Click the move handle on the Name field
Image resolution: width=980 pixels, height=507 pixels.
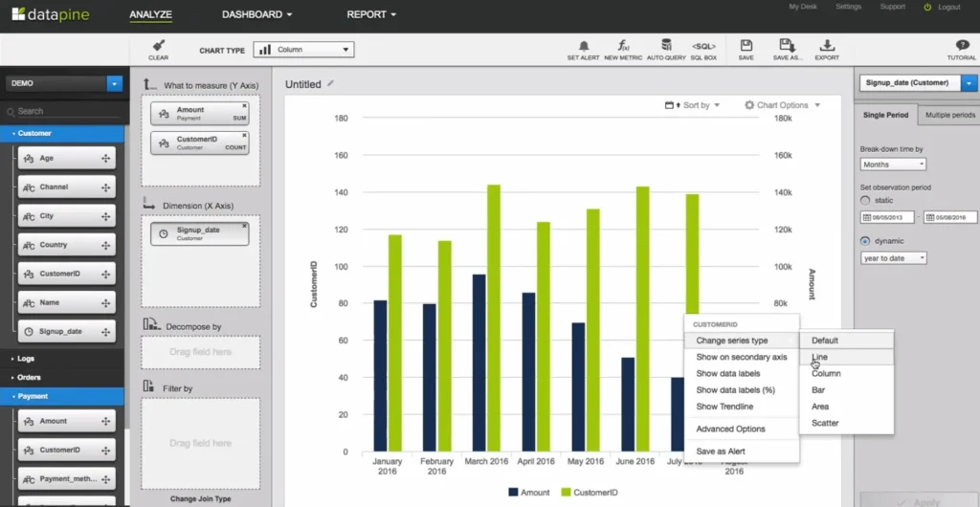point(105,303)
